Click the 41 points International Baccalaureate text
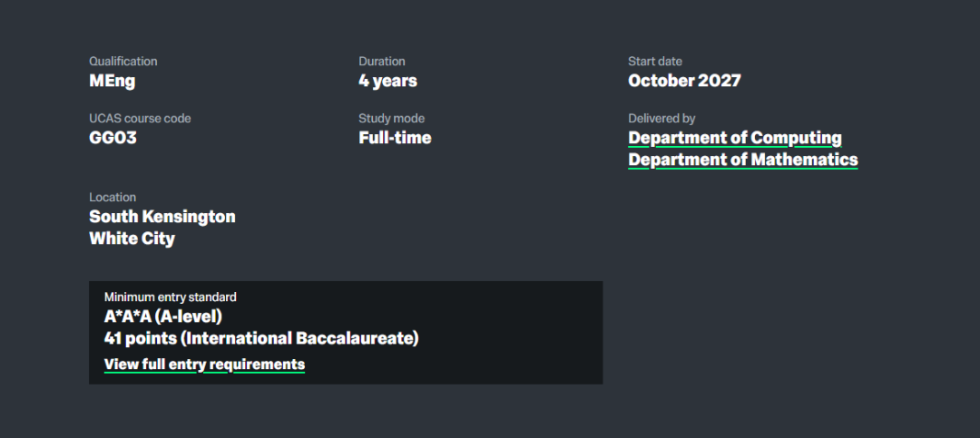The width and height of the screenshot is (980, 438). click(x=261, y=338)
